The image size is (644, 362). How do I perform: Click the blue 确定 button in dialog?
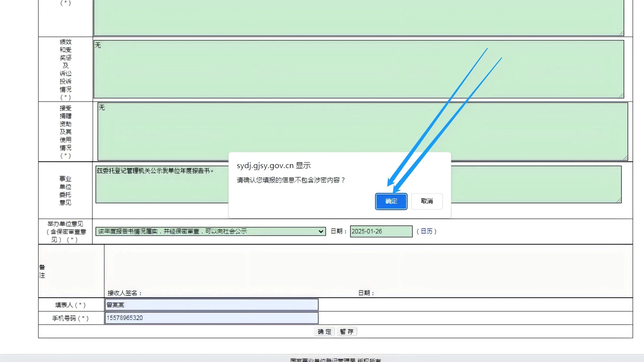point(391,201)
